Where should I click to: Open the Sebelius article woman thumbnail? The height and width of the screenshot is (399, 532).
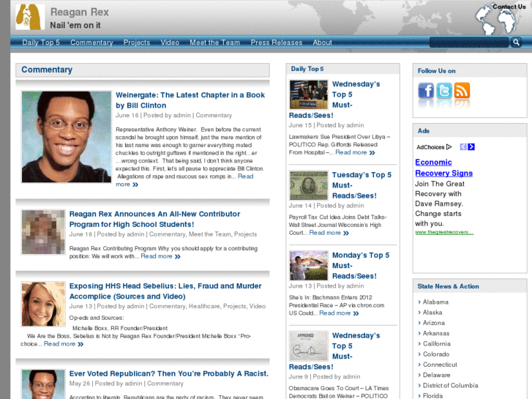click(x=43, y=304)
